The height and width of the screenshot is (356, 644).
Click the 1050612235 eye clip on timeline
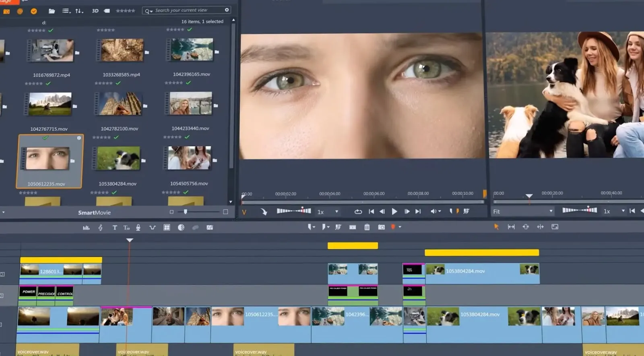pyautogui.click(x=261, y=325)
